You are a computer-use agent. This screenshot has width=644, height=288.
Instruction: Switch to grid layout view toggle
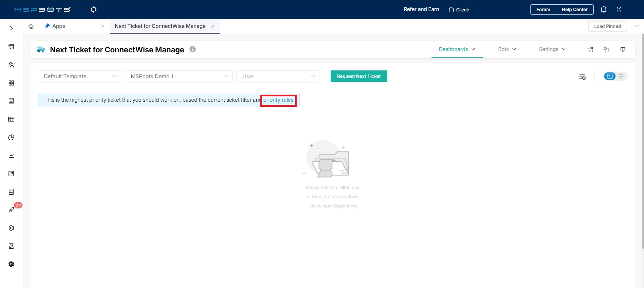610,76
